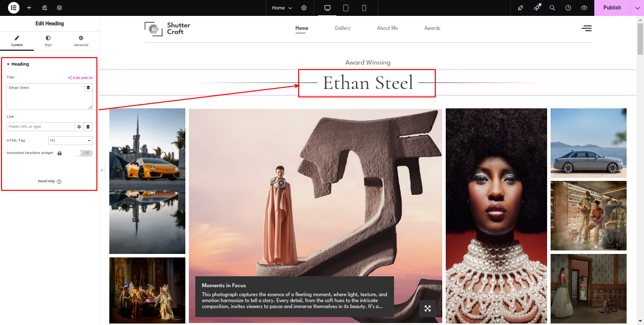Click dynamic tags icon for Title field
Viewport: 644px width, 325px height.
click(x=88, y=88)
